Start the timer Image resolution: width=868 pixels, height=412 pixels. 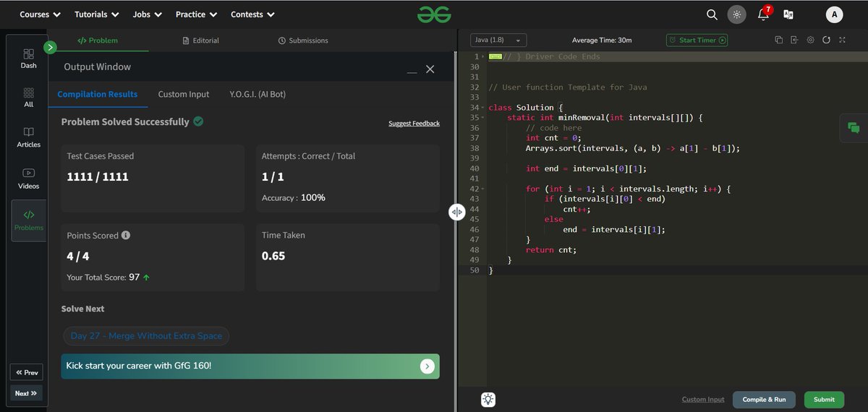(x=697, y=40)
